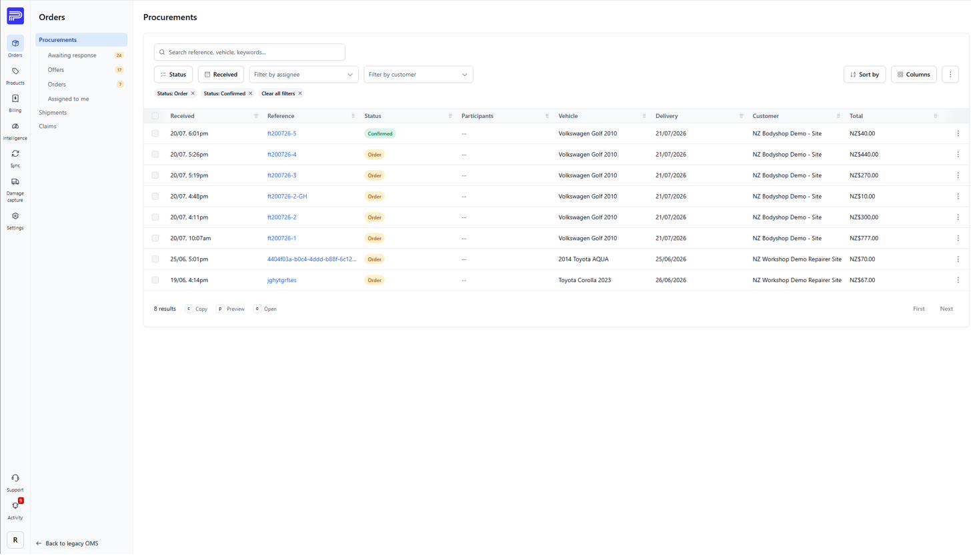Click the X on Clear all filters
Screen dimensions: 971x560
(x=300, y=93)
